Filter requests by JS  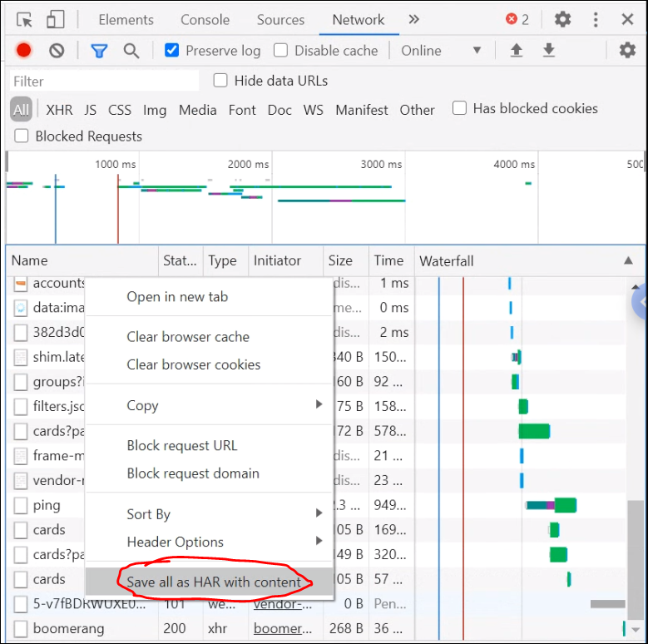coord(90,110)
